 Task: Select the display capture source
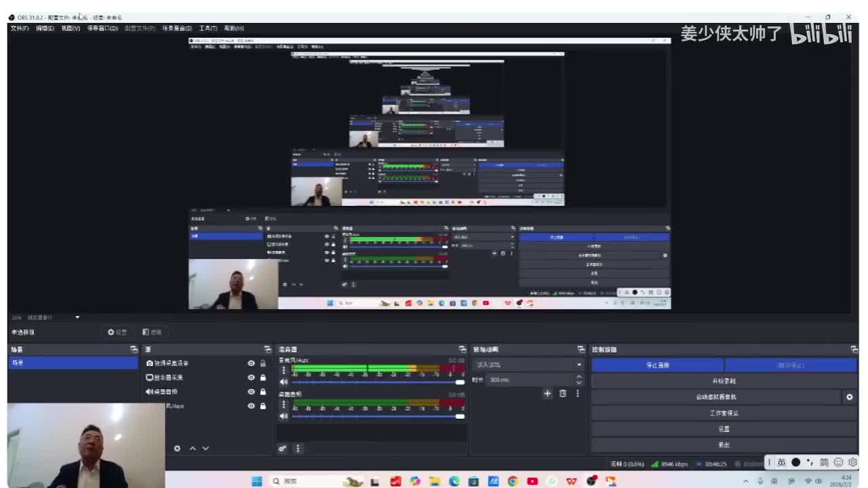point(165,378)
